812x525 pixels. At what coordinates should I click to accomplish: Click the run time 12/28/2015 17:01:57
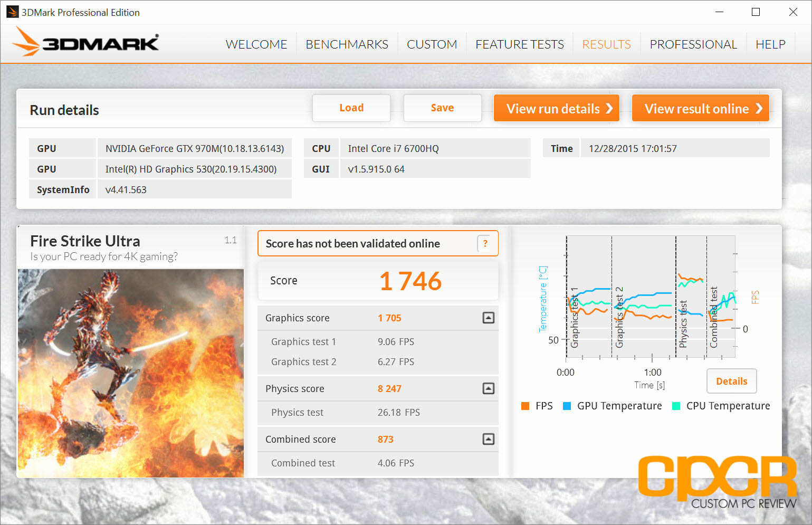tap(675, 148)
